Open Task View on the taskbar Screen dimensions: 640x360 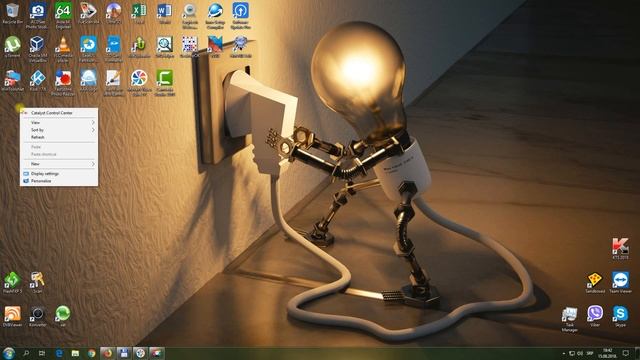[x=42, y=353]
